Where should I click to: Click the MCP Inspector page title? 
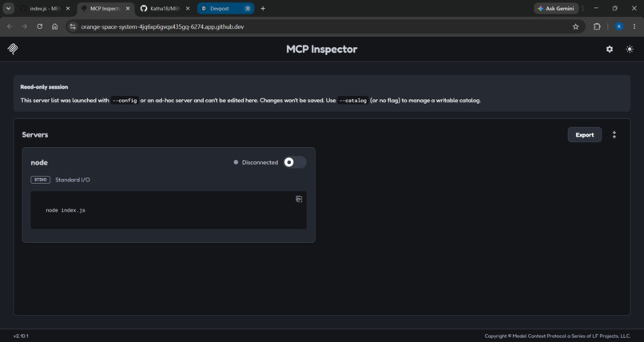[x=321, y=49]
